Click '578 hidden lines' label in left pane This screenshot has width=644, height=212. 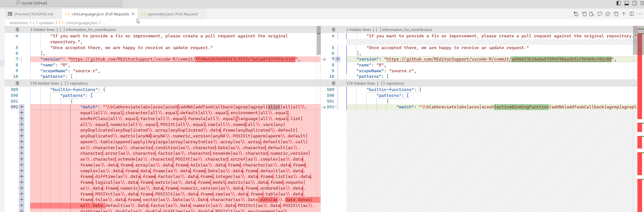tap(44, 83)
